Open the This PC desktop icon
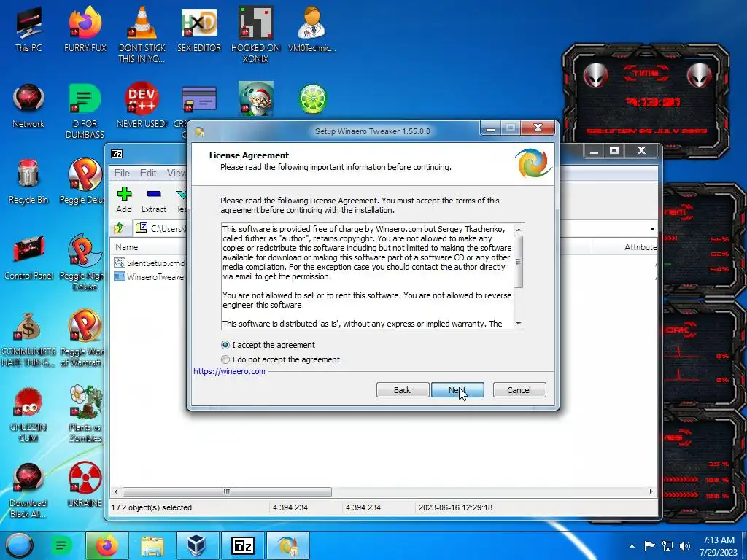This screenshot has width=747, height=560. click(x=28, y=29)
